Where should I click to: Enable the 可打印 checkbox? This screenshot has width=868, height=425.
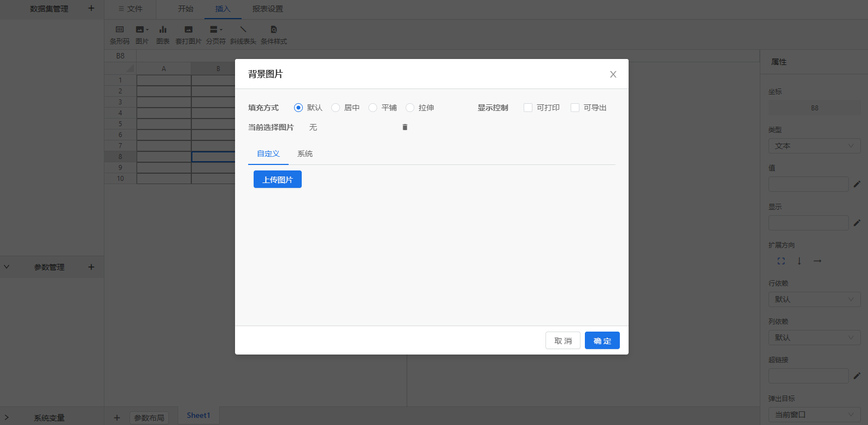click(x=528, y=108)
